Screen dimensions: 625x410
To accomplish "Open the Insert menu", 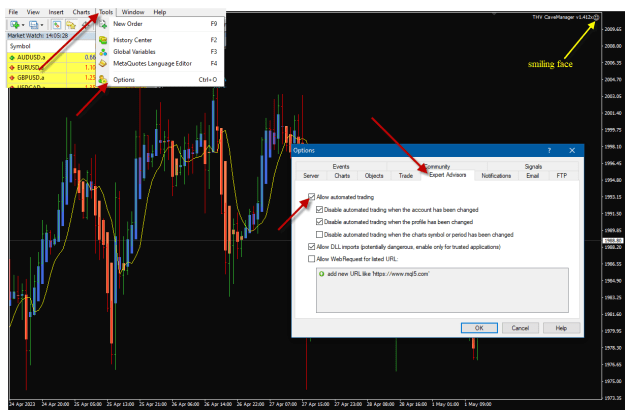I will pyautogui.click(x=56, y=12).
